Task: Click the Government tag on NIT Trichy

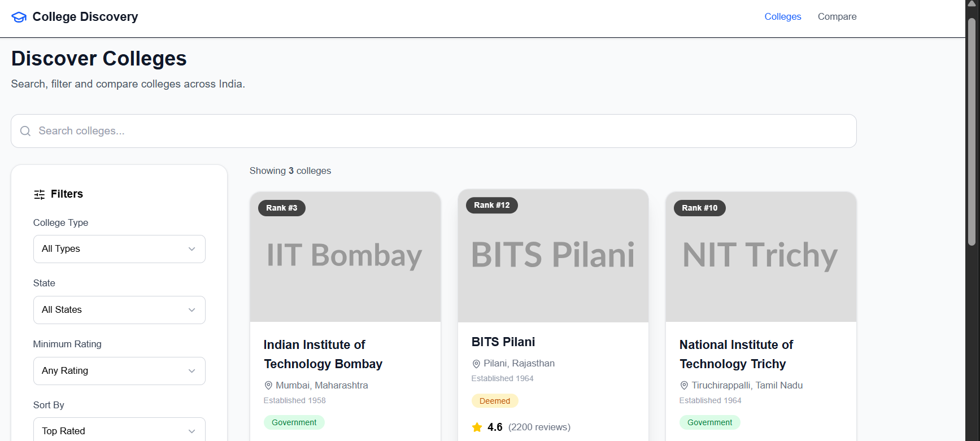Action: pos(710,422)
